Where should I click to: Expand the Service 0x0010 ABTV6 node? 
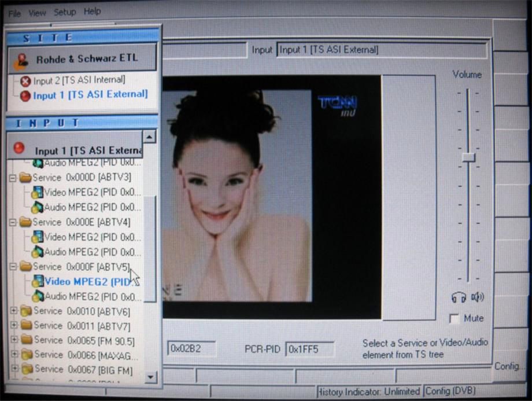(14, 311)
